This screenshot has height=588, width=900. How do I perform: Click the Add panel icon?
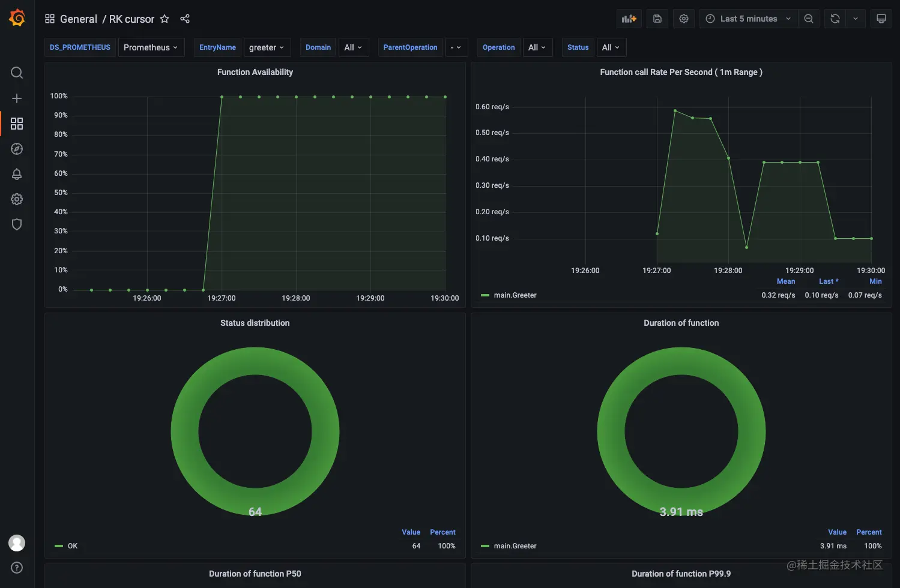[x=629, y=19]
